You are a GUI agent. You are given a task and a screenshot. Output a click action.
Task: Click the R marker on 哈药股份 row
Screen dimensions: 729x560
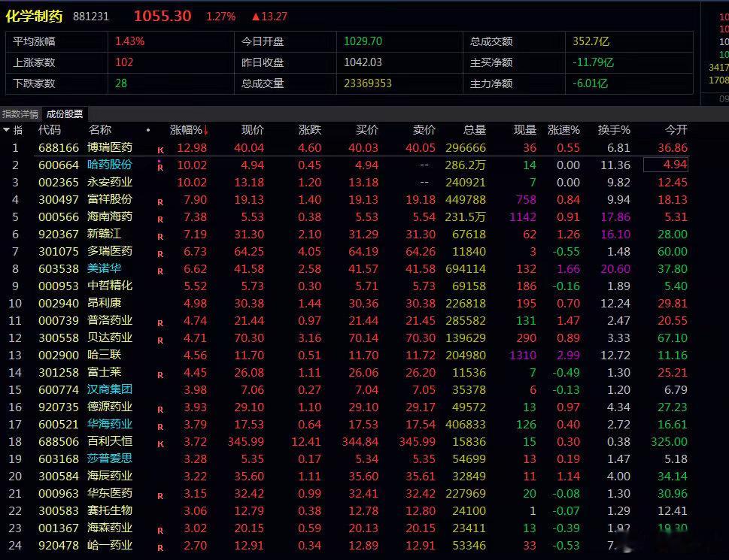(160, 167)
